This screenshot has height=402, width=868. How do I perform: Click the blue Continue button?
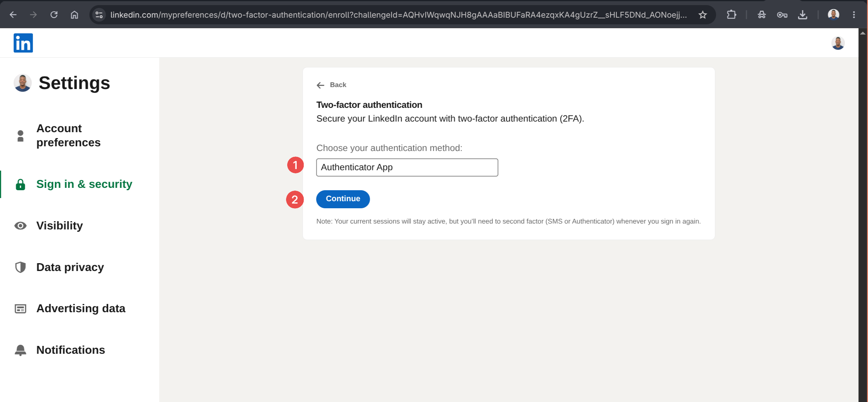(343, 199)
